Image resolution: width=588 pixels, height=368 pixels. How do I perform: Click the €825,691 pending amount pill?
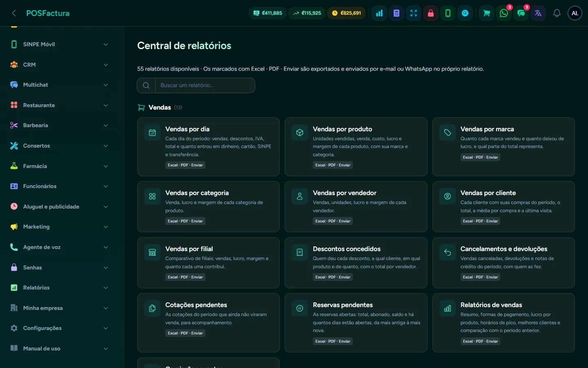[347, 13]
